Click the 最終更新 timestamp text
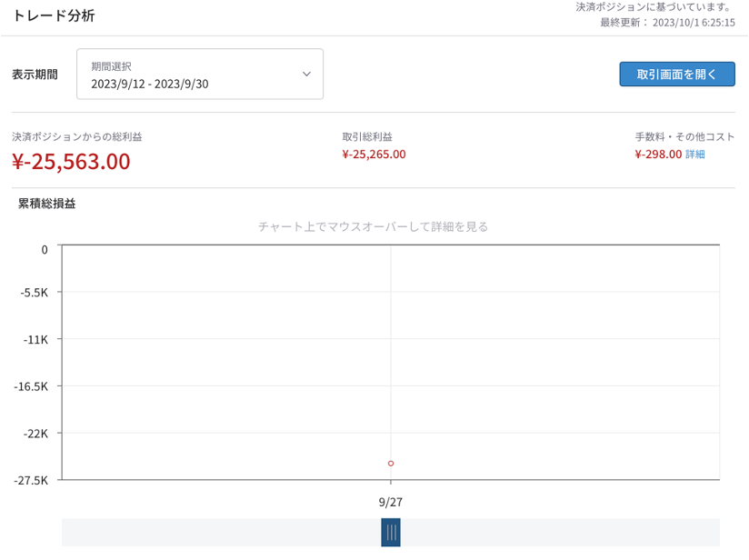The image size is (749, 560). coord(667,23)
